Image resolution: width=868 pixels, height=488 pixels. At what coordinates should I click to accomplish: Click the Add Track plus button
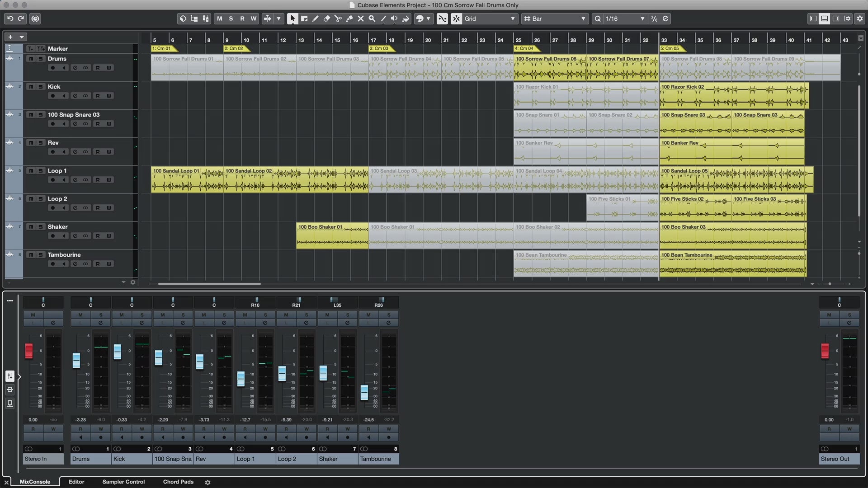[x=10, y=37]
